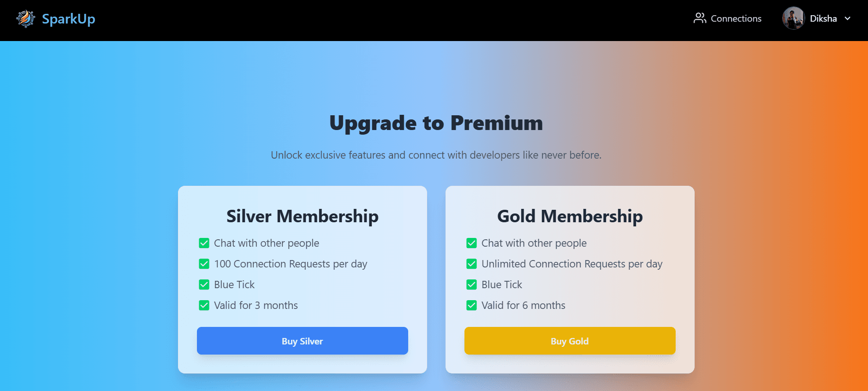Viewport: 868px width, 391px height.
Task: Open Diksha's profile avatar picture
Action: [793, 18]
